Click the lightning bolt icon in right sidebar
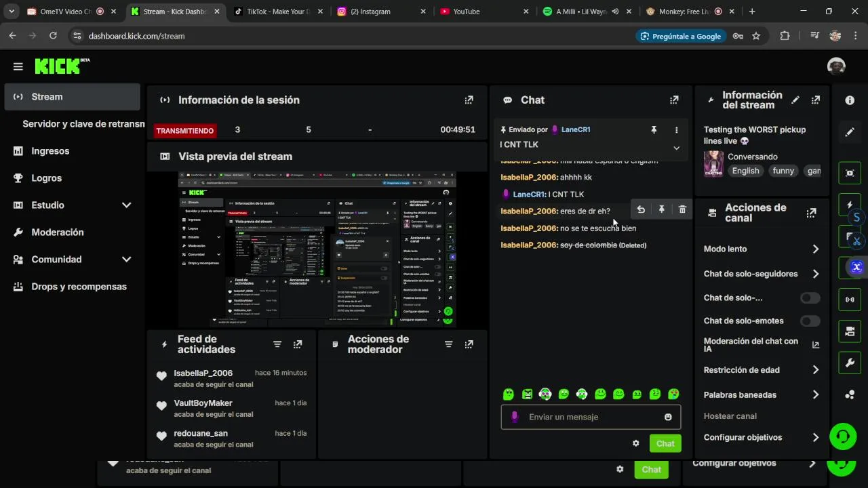 click(x=850, y=205)
